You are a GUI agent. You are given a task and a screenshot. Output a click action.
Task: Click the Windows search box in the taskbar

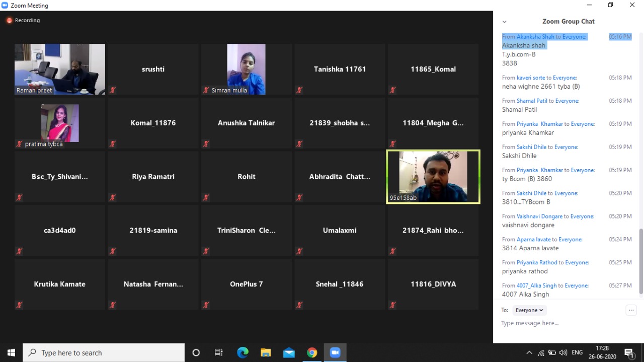pyautogui.click(x=104, y=352)
